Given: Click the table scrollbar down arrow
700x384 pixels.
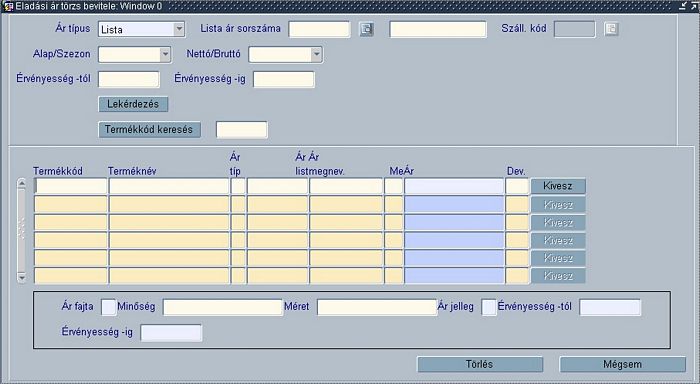Looking at the screenshot, I should point(21,278).
